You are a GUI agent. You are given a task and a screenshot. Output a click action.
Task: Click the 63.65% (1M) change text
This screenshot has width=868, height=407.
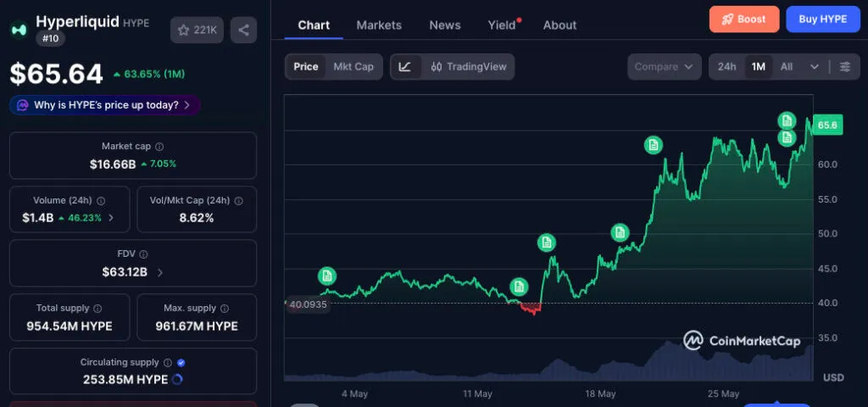[x=149, y=75]
